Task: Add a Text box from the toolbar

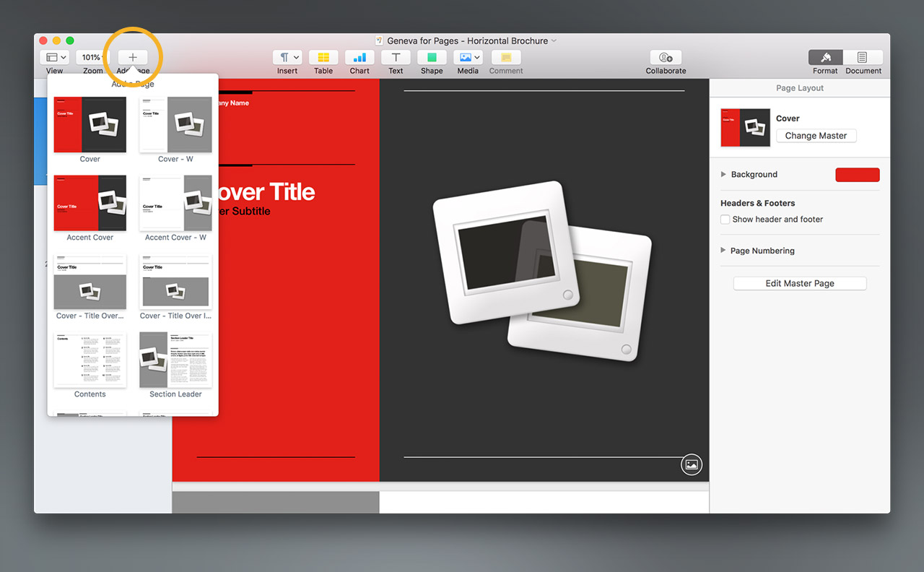Action: (x=396, y=57)
